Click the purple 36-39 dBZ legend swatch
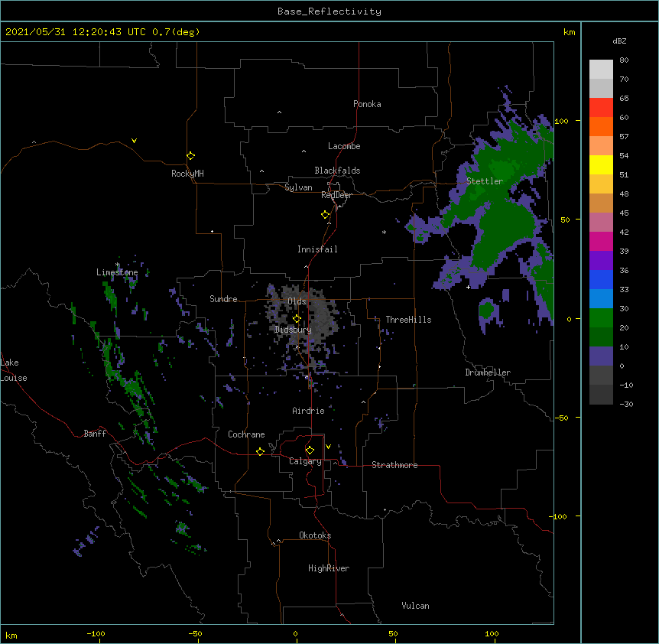The width and height of the screenshot is (659, 644). [601, 261]
